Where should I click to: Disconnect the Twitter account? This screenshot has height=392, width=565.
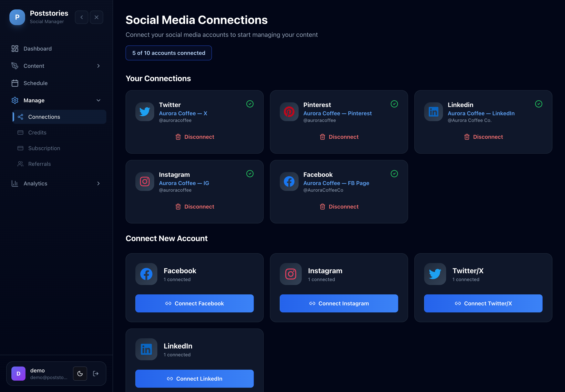point(194,137)
